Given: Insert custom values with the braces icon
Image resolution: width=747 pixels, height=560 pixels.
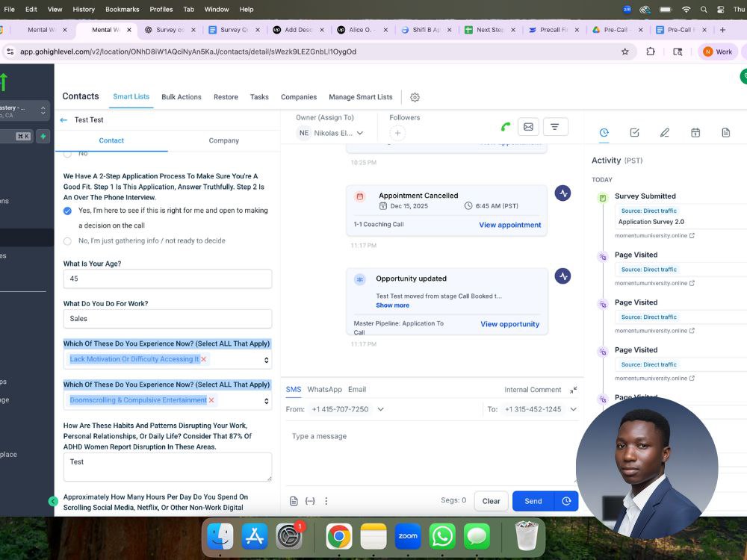Looking at the screenshot, I should (310, 501).
